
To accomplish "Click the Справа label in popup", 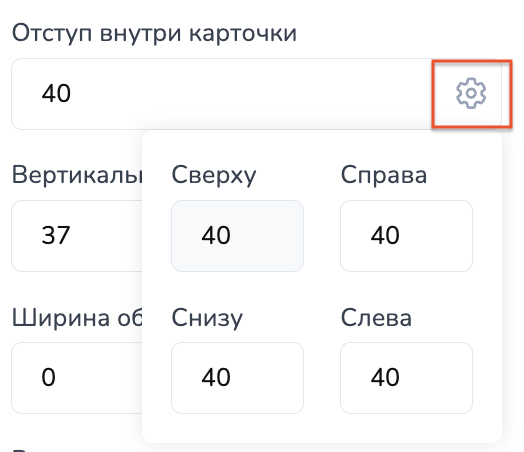I will tap(384, 175).
